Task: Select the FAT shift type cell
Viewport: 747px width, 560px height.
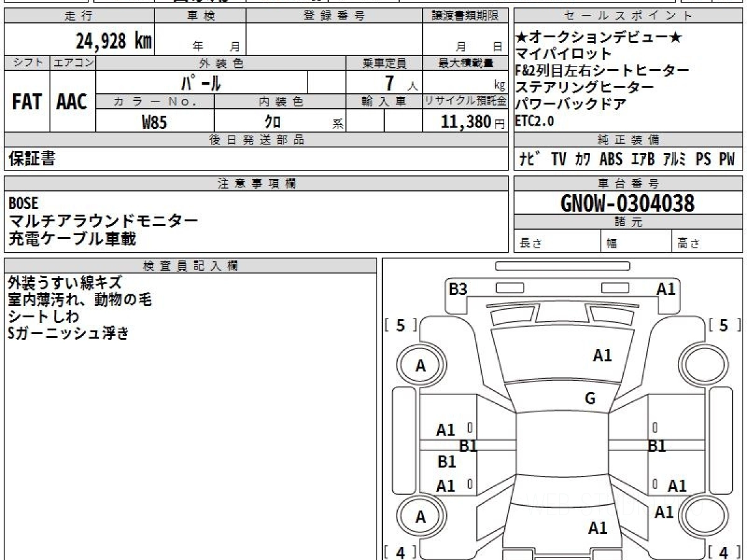Action: point(27,102)
